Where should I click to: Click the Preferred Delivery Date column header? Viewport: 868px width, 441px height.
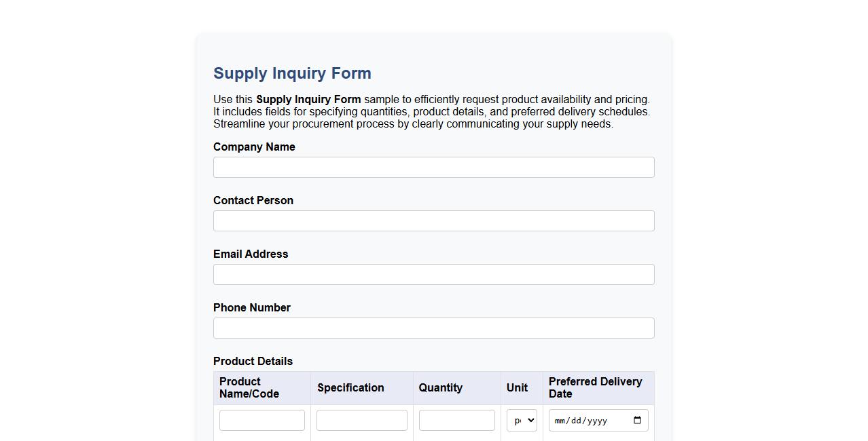(x=594, y=387)
